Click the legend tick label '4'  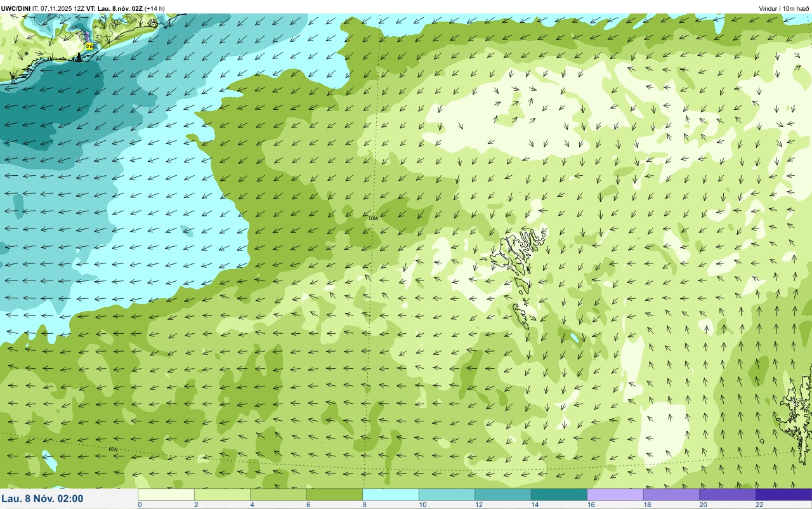click(x=252, y=505)
